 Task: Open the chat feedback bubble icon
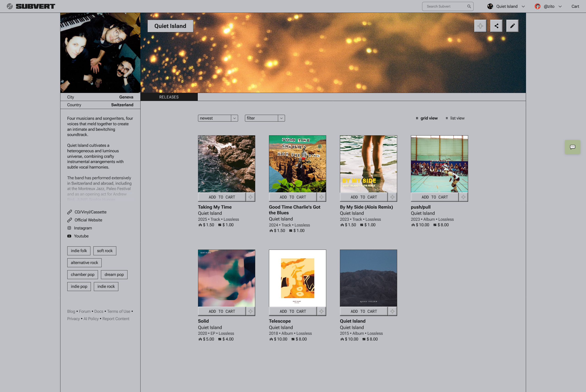572,147
